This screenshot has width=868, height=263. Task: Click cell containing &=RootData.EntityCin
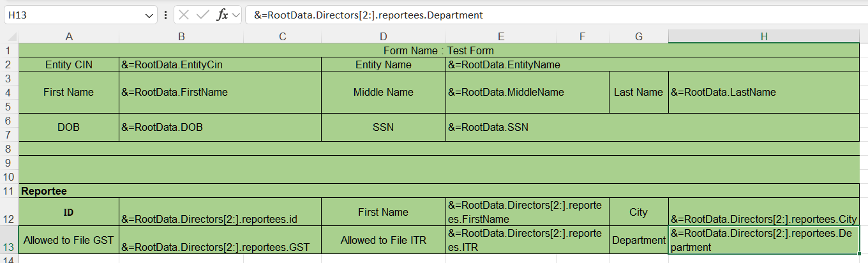(x=220, y=64)
